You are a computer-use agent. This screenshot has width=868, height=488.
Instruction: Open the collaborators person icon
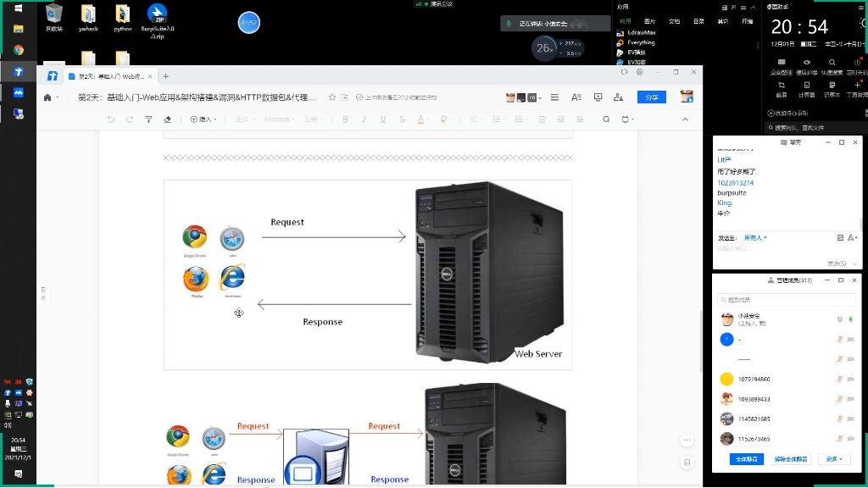(618, 97)
